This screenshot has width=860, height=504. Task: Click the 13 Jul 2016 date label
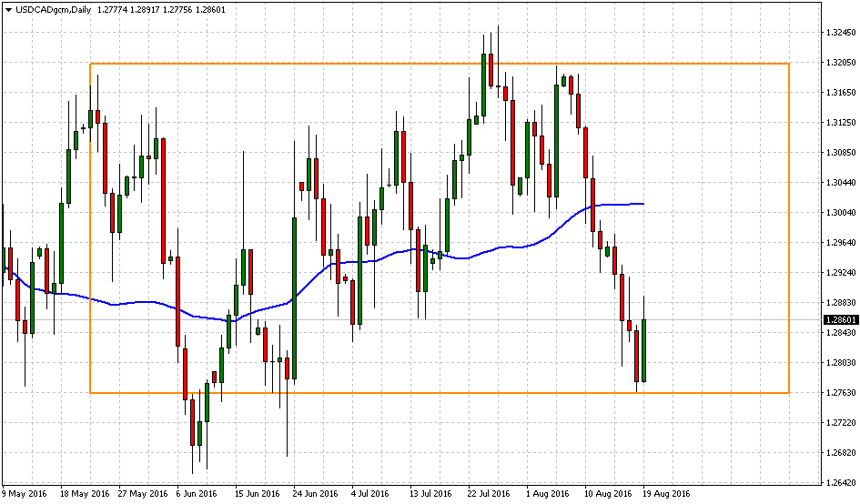pos(431,494)
